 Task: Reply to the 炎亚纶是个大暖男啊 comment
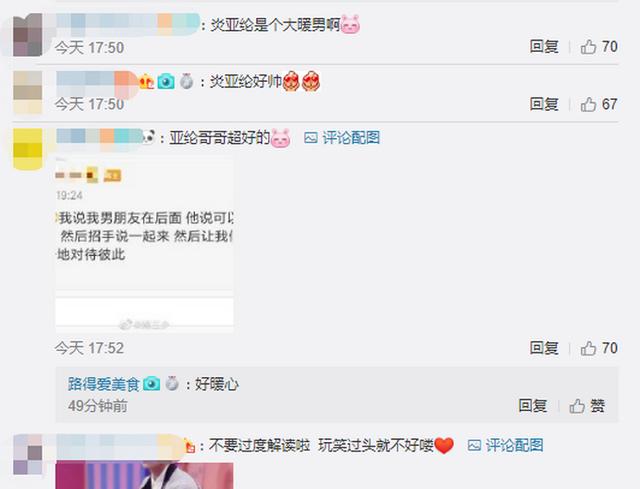(544, 47)
